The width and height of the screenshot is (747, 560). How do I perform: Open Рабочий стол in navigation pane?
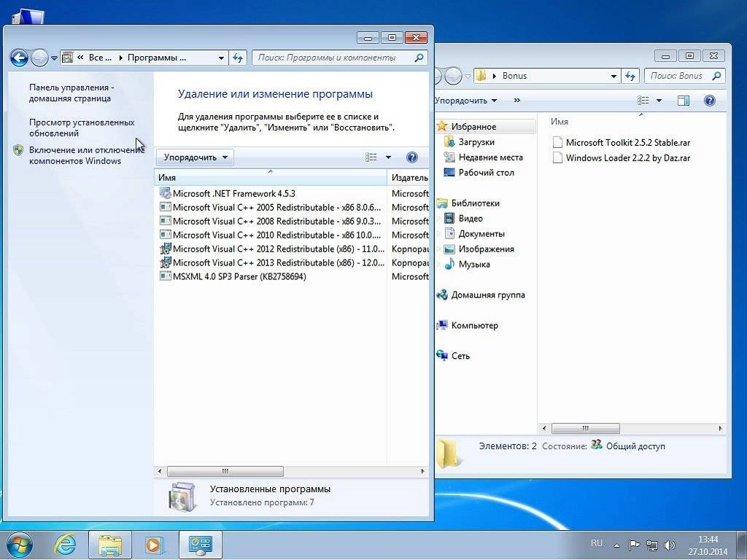tap(486, 172)
